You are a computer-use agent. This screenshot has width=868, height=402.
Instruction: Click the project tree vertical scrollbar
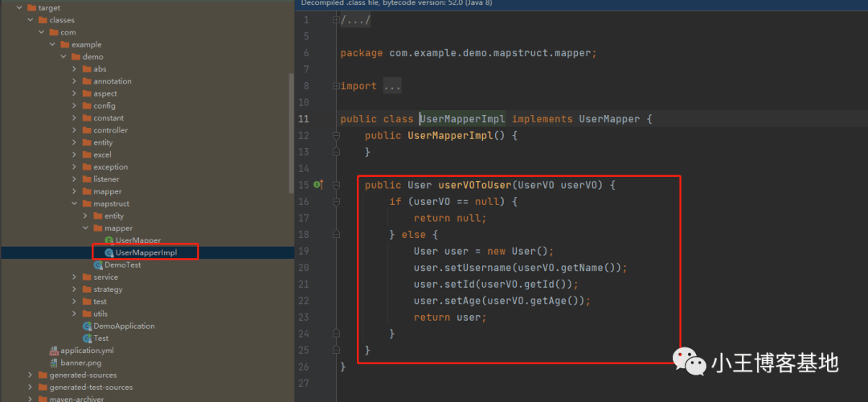point(292,133)
